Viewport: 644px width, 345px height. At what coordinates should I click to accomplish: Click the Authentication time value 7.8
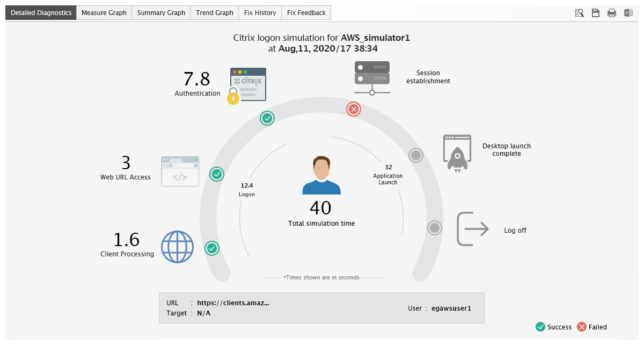point(197,79)
